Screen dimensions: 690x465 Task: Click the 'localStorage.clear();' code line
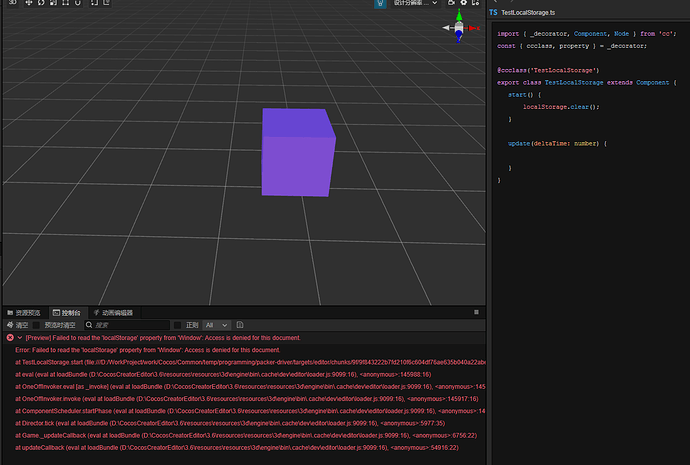tap(561, 107)
